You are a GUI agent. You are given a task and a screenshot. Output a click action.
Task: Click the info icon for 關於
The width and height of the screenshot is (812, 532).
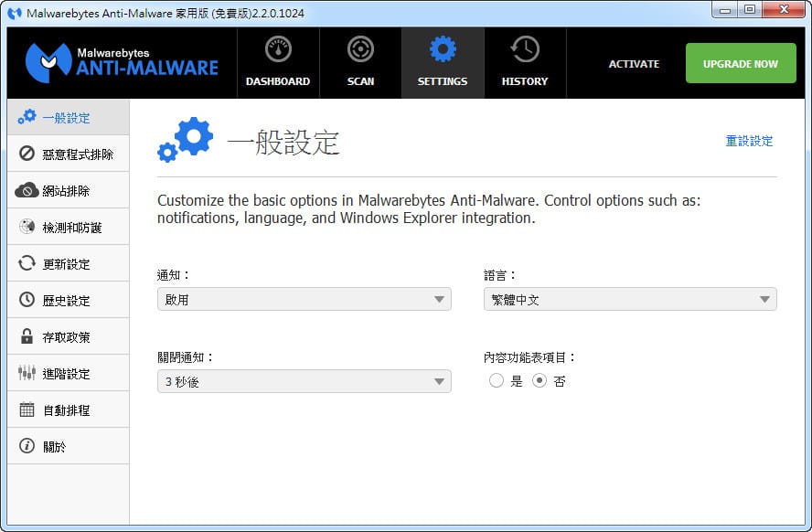[x=27, y=445]
